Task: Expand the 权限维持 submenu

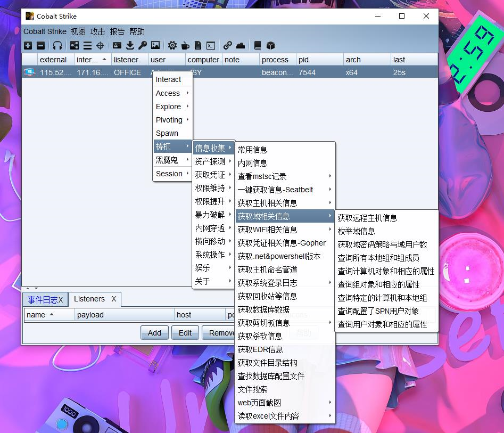Action: 213,188
